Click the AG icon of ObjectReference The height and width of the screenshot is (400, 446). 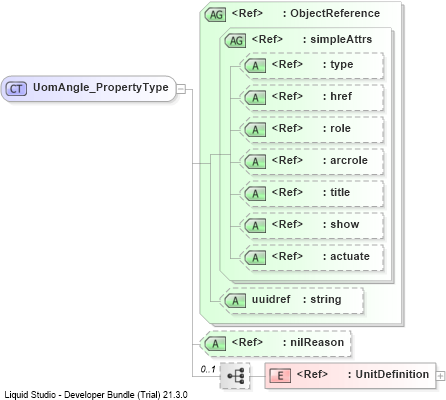(216, 15)
